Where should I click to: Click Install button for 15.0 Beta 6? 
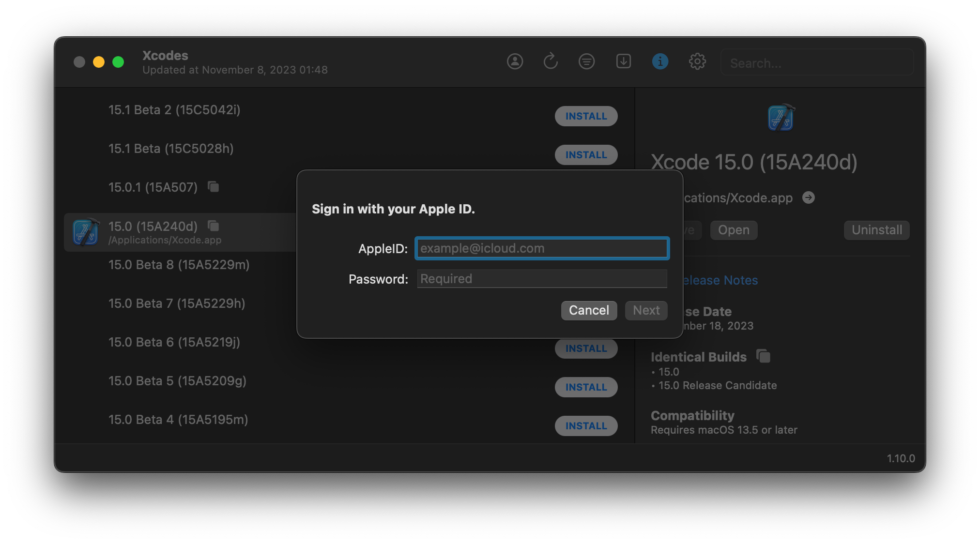(x=585, y=348)
